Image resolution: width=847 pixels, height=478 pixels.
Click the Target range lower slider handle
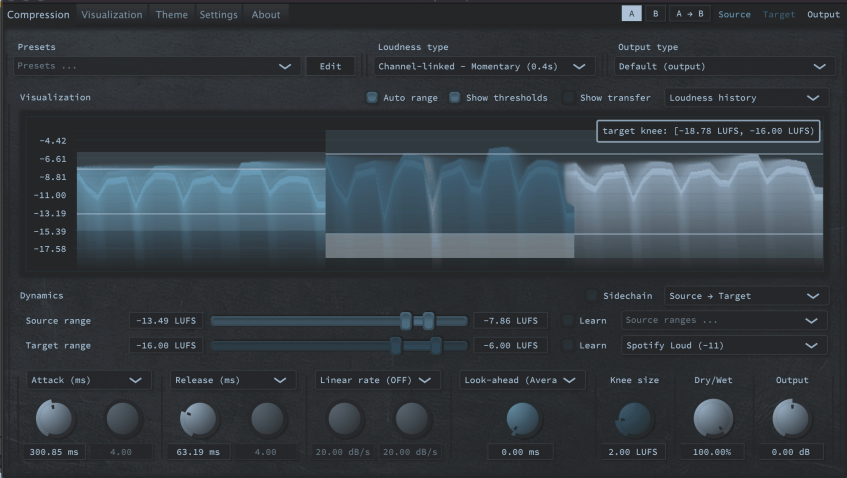coord(395,346)
